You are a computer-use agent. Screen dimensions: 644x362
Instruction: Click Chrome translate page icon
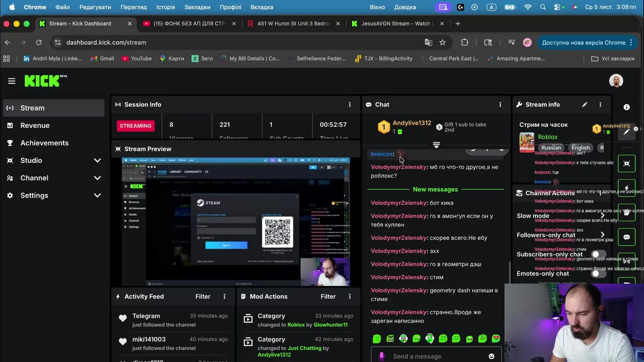pyautogui.click(x=428, y=43)
